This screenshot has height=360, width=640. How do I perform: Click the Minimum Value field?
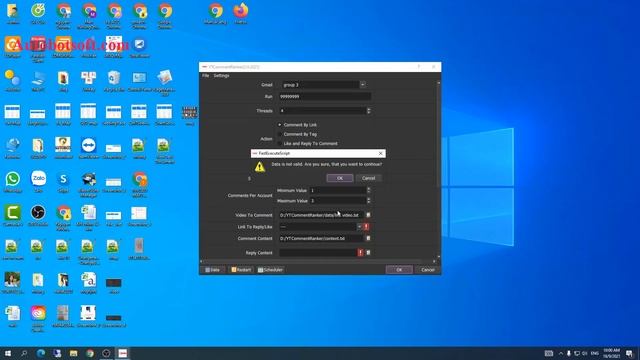[338, 190]
